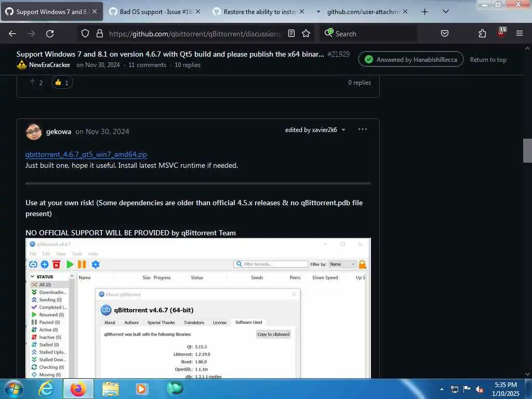
Task: Open NewEraCracker's profile link
Action: click(49, 65)
